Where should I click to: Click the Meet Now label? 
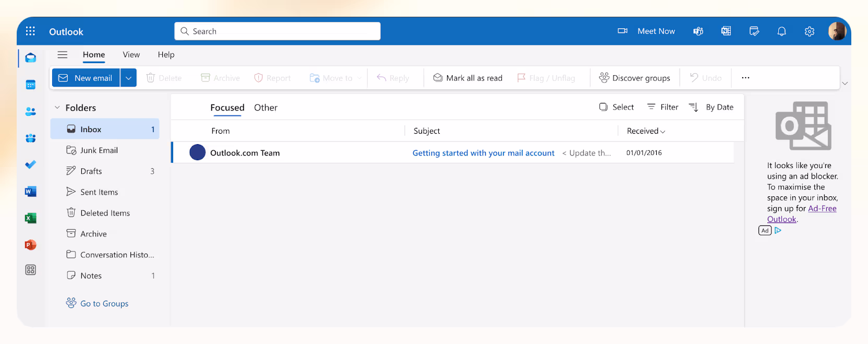pyautogui.click(x=656, y=31)
